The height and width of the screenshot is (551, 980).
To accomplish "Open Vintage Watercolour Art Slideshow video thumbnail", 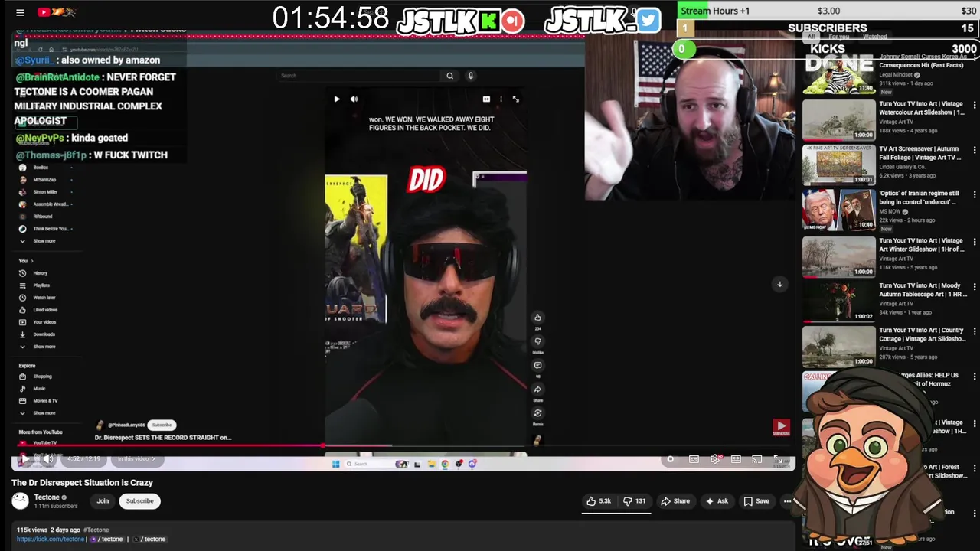I will pyautogui.click(x=838, y=119).
